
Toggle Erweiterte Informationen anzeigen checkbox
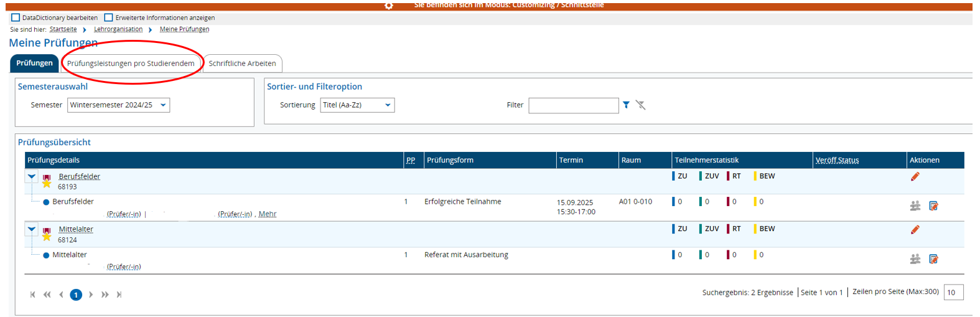108,17
